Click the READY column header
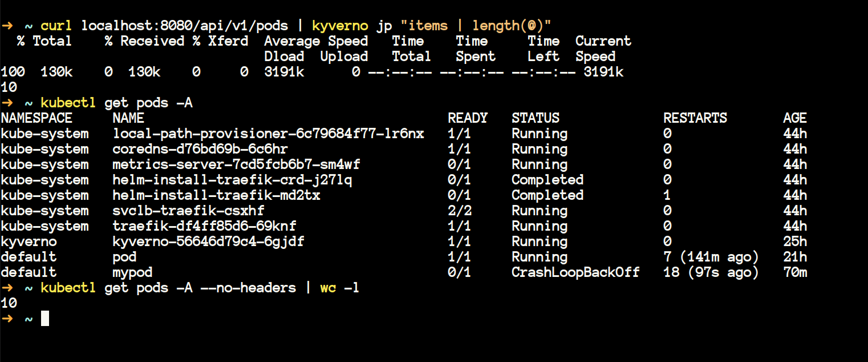This screenshot has height=362, width=868. (x=468, y=118)
